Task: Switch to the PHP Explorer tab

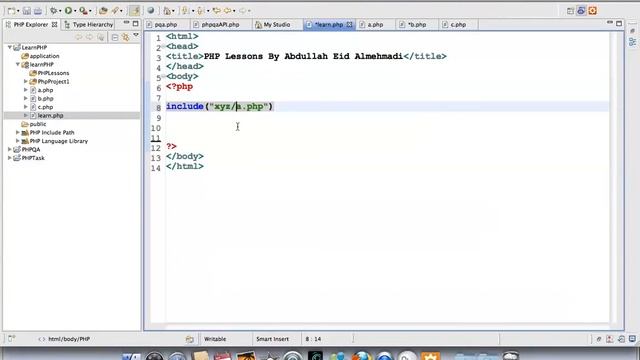Action: [x=31, y=24]
